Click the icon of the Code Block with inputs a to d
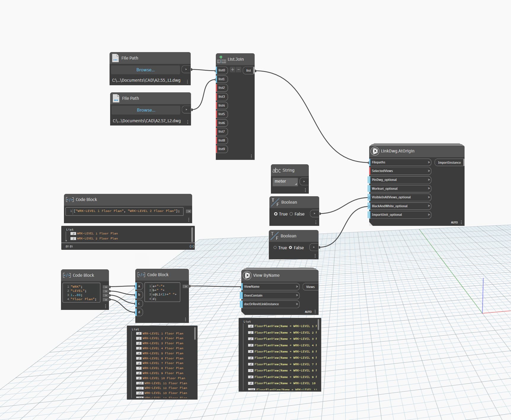Screen dimensions: 511x420 click(141, 275)
